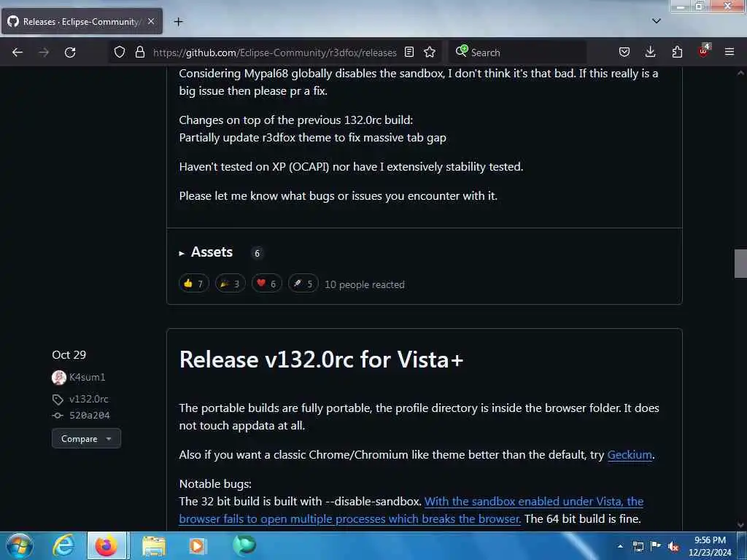Screen dimensions: 747x560
Task: Open uBlock Origin extension icon
Action: 704,52
